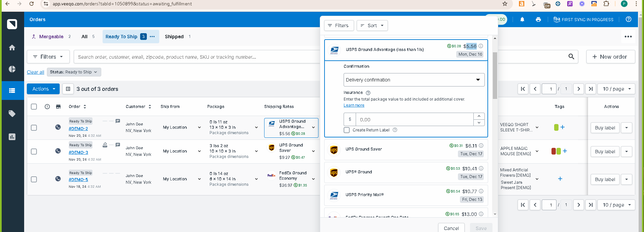Go to the first page of orders (top pager)
644x232 pixels.
(523, 89)
